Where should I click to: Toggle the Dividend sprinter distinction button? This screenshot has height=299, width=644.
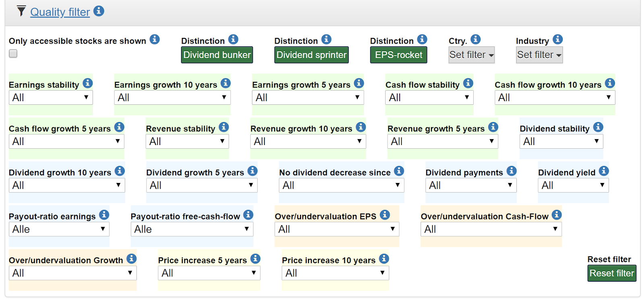[311, 55]
